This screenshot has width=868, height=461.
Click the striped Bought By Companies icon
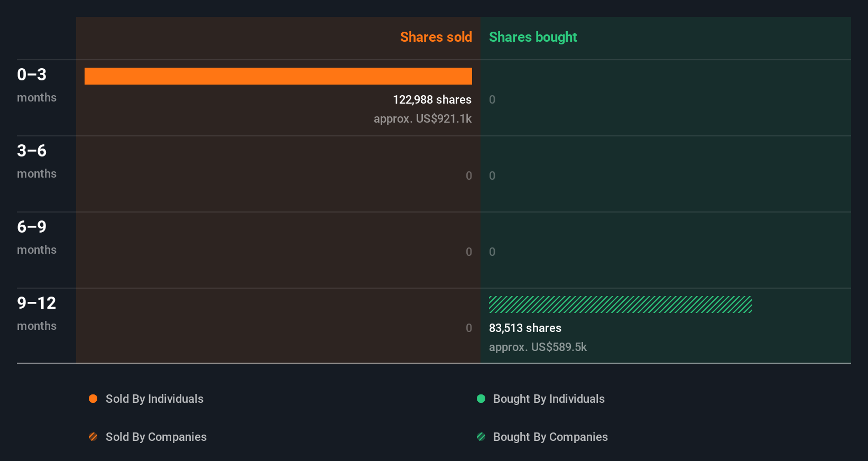(481, 437)
